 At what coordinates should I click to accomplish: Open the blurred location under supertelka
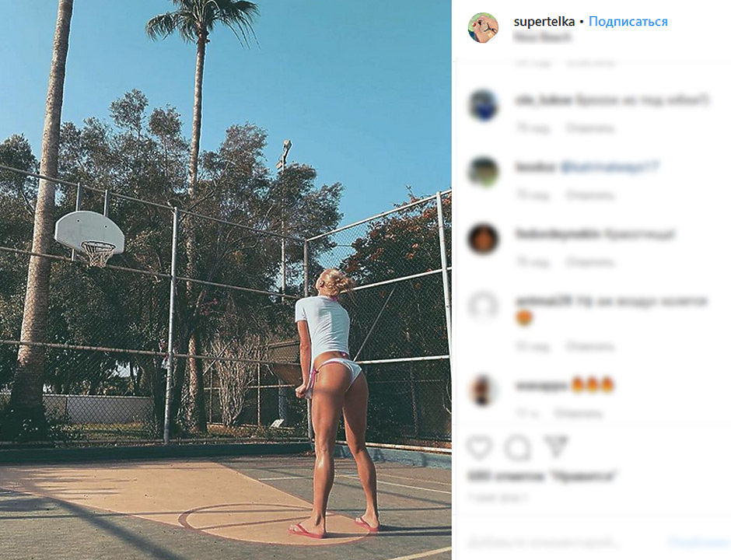coord(542,37)
